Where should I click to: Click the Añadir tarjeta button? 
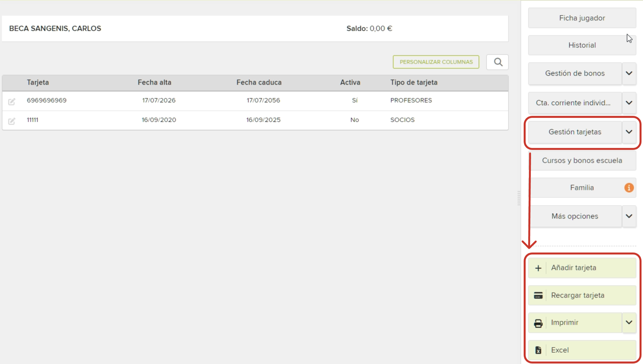point(582,268)
